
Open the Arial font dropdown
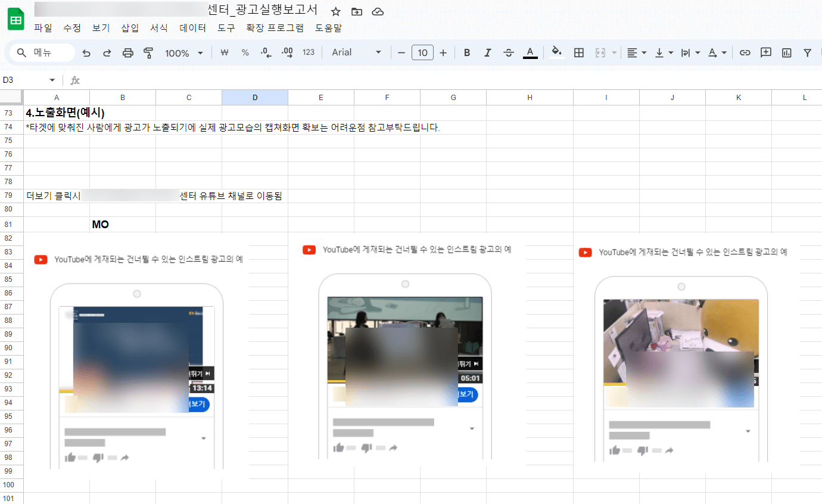click(x=354, y=52)
